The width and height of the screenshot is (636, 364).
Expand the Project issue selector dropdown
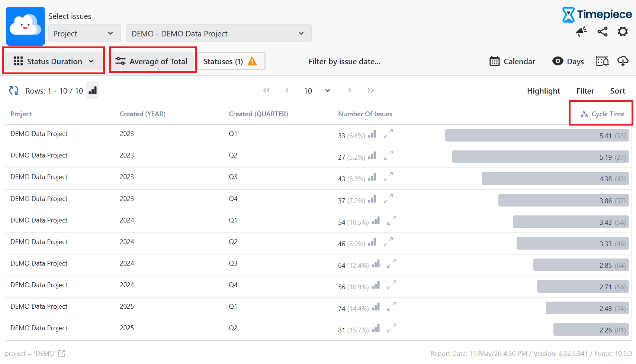tap(84, 33)
